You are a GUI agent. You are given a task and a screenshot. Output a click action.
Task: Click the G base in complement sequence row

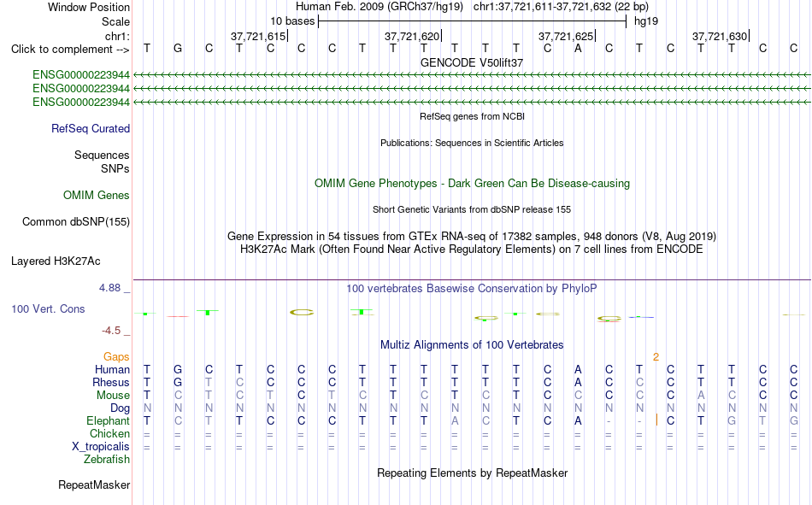[178, 49]
